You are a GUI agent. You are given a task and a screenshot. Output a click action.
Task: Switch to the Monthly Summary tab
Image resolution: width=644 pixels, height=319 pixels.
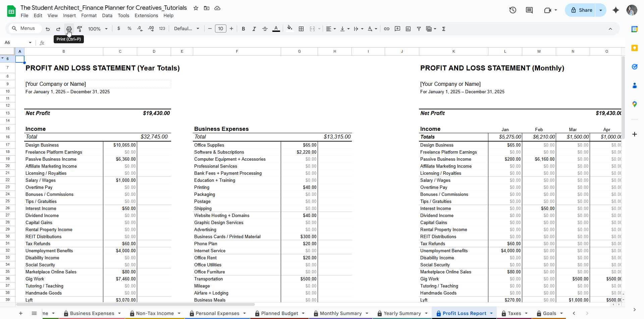[341, 313]
